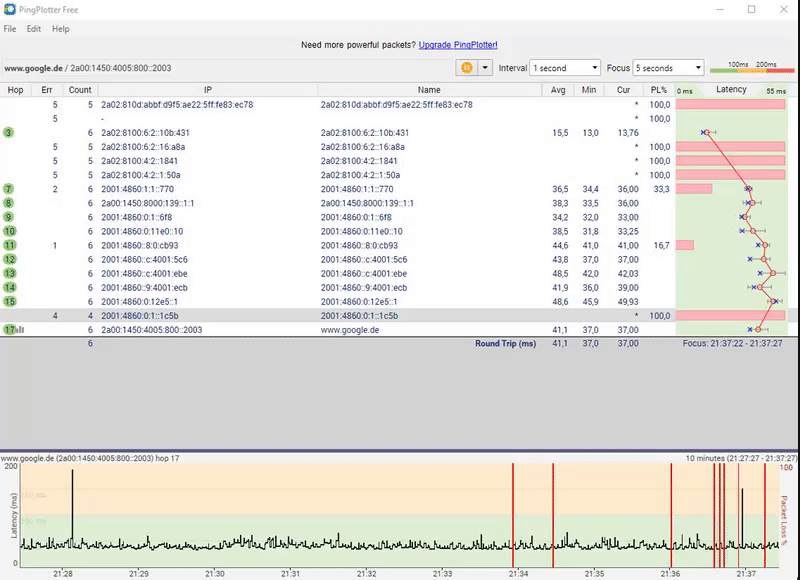Viewport: 800px width, 580px height.
Task: Open the Interval combo box
Action: coord(565,68)
